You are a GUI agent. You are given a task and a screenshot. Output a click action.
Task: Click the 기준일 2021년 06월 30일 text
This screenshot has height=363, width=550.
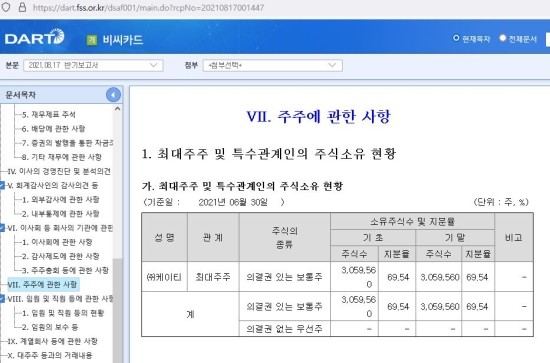(x=213, y=202)
